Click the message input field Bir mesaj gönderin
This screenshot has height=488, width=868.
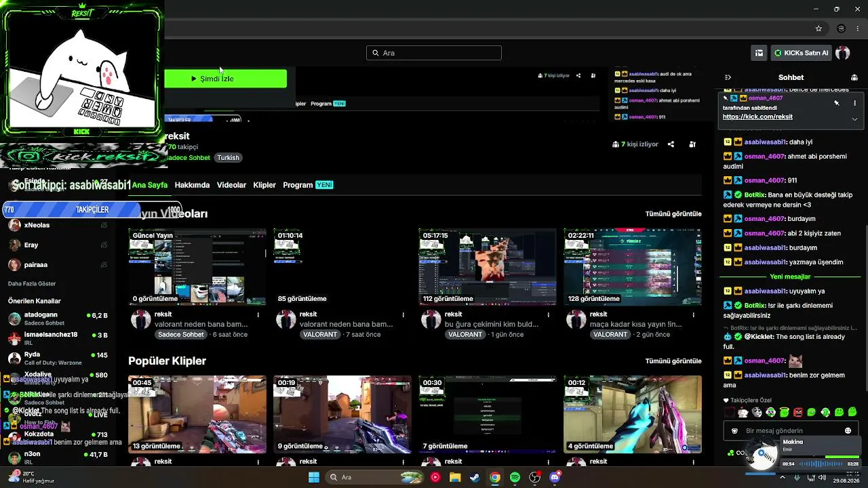[x=791, y=430]
